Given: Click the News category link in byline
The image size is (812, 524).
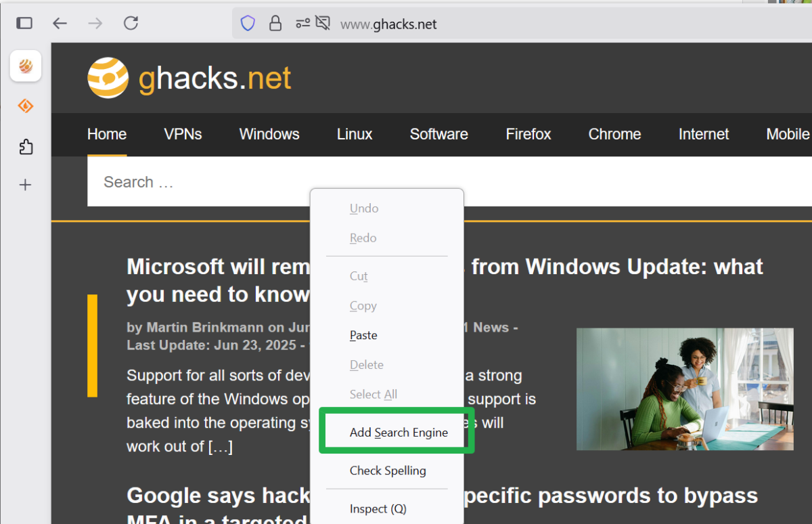Looking at the screenshot, I should 491,328.
